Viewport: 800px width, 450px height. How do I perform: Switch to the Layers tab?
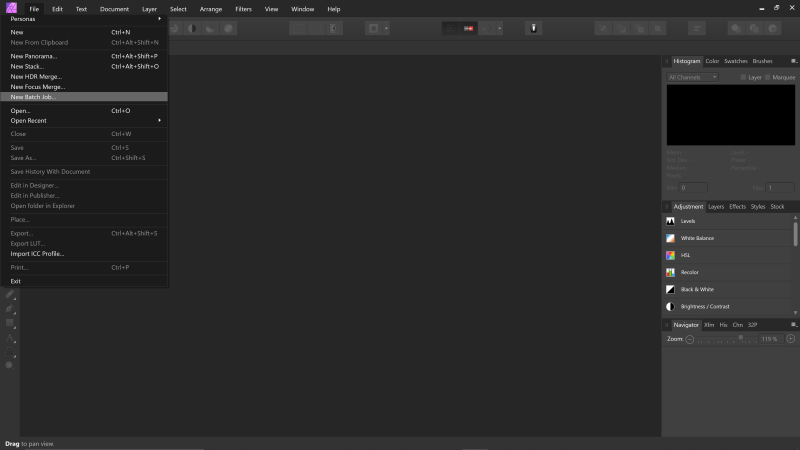pos(716,207)
